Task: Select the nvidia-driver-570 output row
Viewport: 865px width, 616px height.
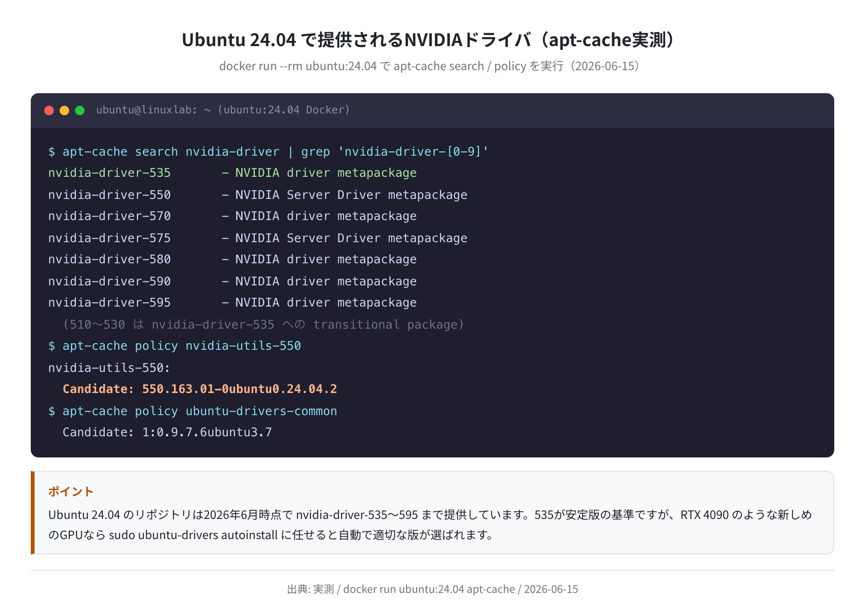Action: point(233,216)
